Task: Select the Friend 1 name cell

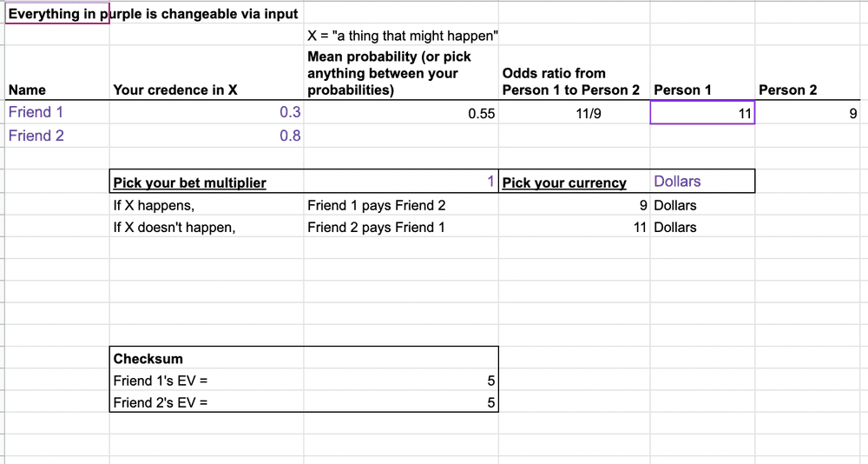Action: pos(57,113)
